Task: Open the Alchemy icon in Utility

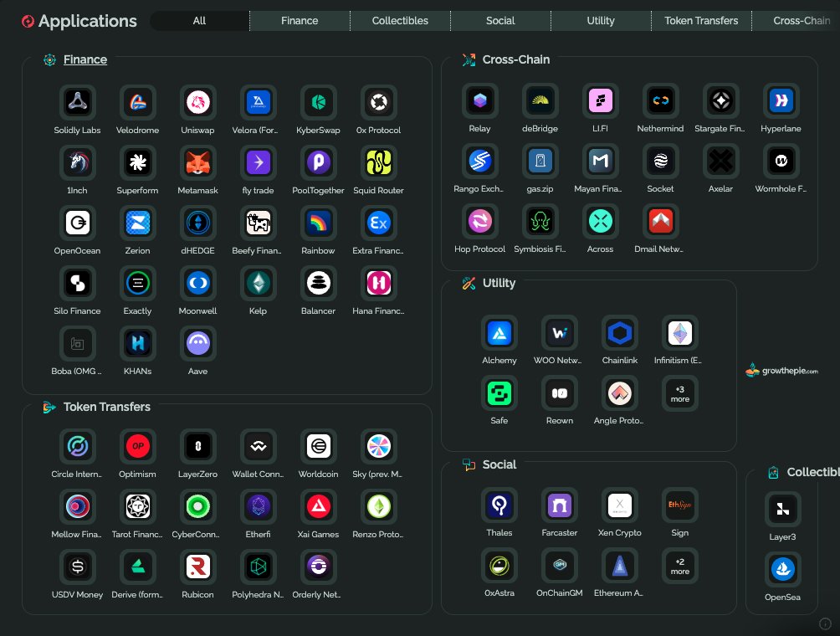Action: [x=499, y=333]
